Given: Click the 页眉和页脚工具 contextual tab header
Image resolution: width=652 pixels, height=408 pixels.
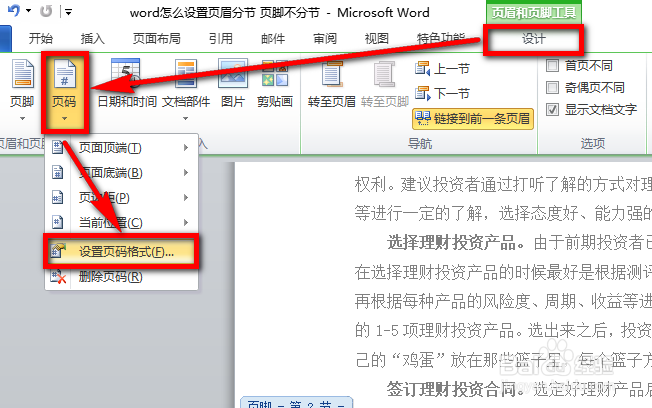Looking at the screenshot, I should point(533,13).
